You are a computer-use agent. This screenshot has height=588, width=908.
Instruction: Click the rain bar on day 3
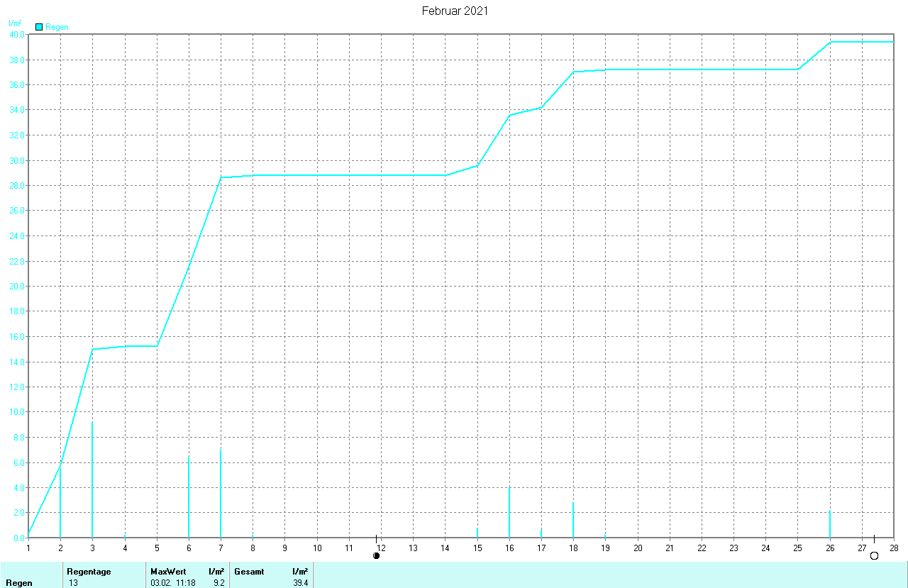[92, 479]
